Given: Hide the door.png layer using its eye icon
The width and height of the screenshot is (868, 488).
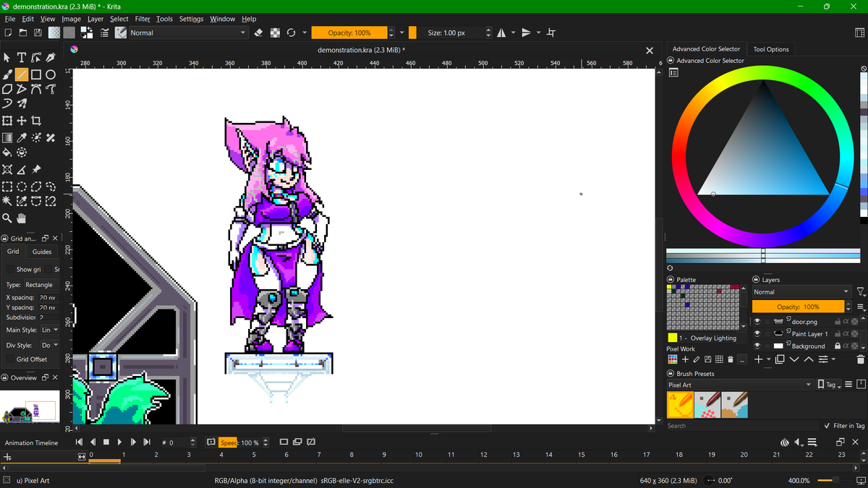Looking at the screenshot, I should 757,322.
